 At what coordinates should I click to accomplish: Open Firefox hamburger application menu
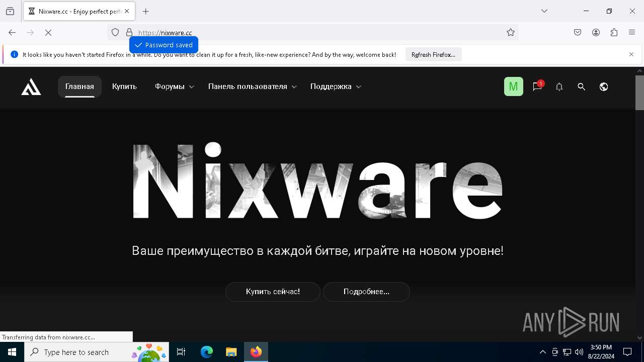[x=632, y=32]
